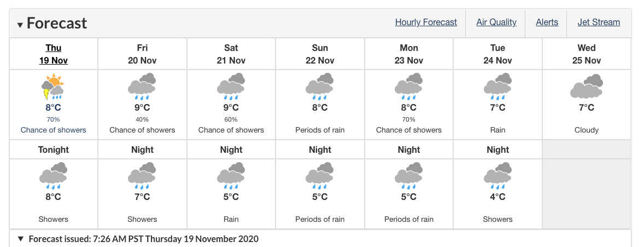Click Friday night 7°C showers icon
Screen dimensions: 644x247
(142, 176)
